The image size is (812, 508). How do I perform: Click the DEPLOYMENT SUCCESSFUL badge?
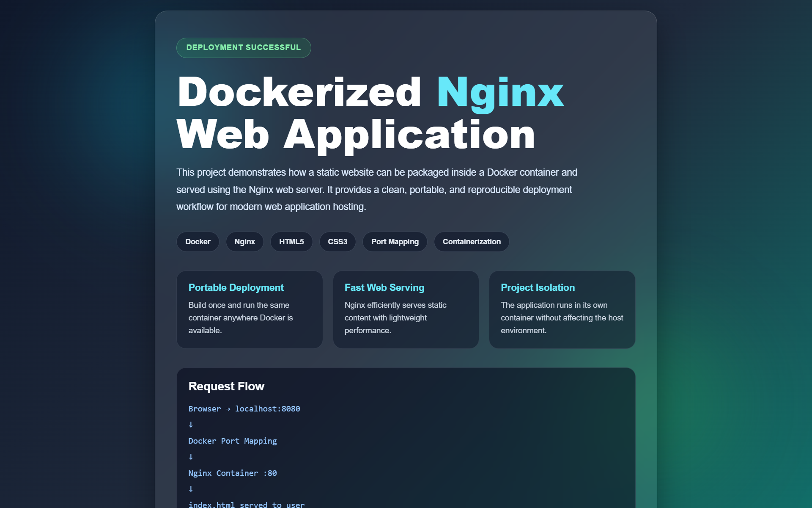[x=244, y=48]
